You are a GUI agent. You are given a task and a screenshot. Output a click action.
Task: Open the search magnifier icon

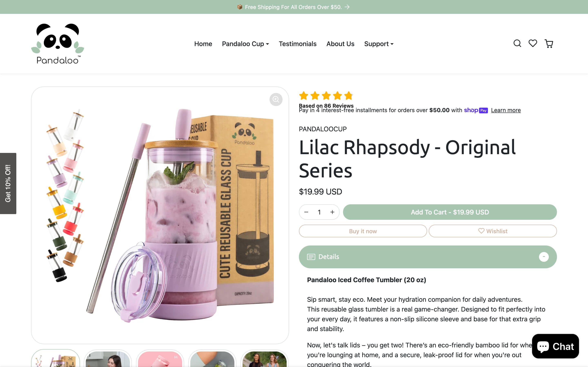point(517,43)
